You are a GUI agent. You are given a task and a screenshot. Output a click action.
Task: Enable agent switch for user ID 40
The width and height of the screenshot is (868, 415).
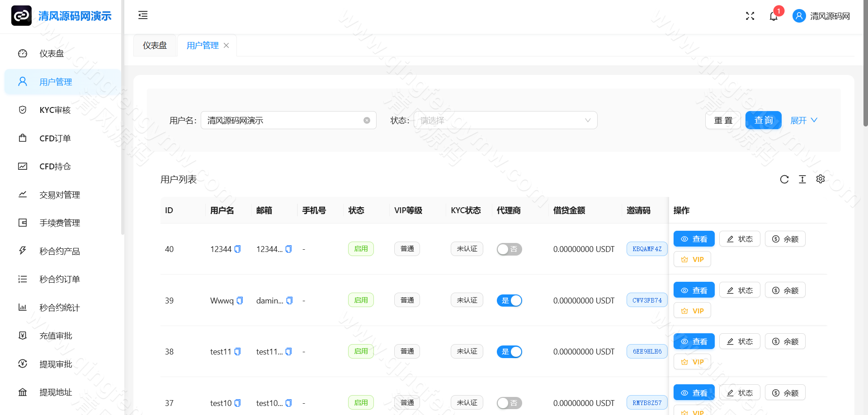click(x=509, y=249)
